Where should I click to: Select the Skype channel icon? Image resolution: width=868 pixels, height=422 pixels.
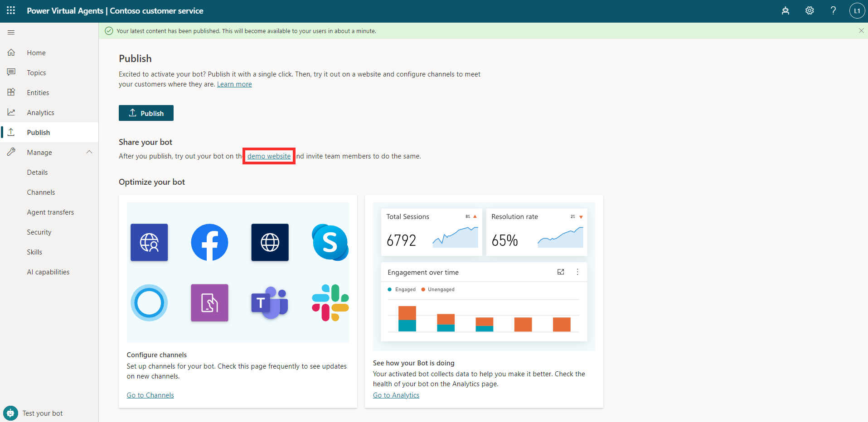click(330, 242)
